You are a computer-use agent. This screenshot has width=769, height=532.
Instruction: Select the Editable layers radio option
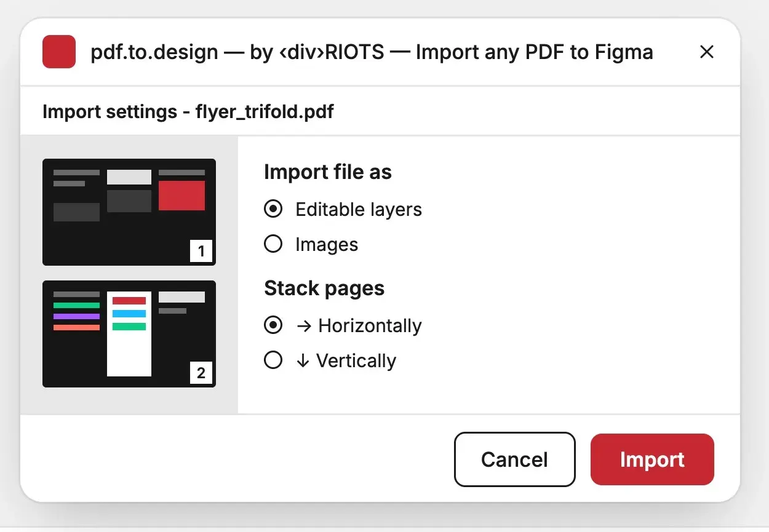pos(273,209)
